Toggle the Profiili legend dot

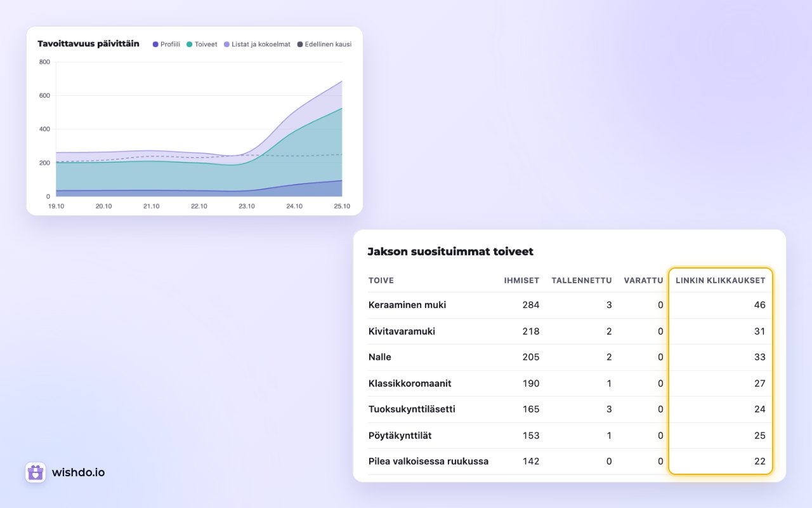click(x=155, y=44)
